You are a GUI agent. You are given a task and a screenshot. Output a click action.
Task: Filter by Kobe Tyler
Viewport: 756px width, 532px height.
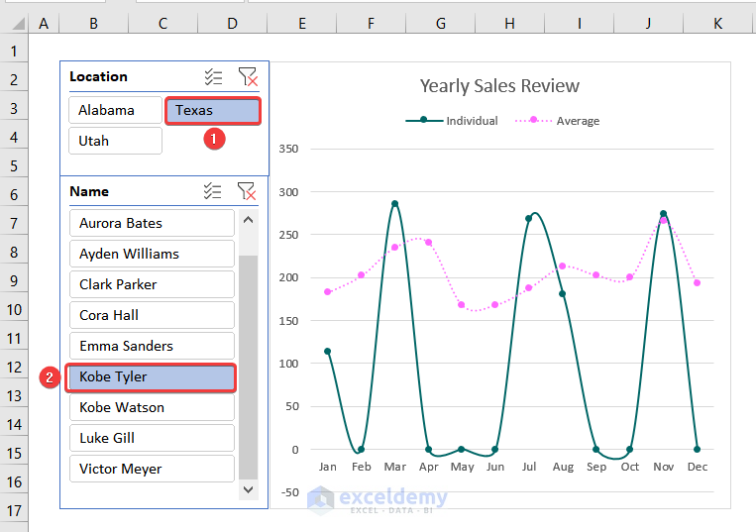pos(151,376)
